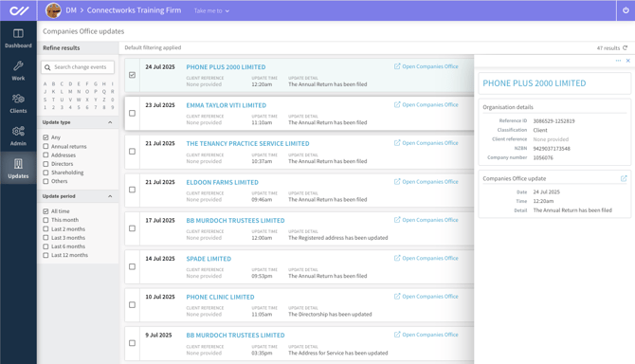Open the detail panel three-dots menu

click(618, 61)
